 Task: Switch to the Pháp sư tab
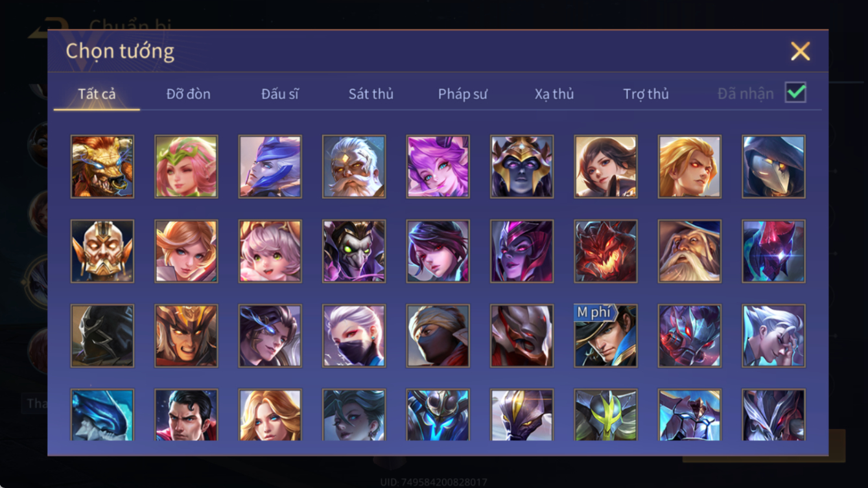point(463,94)
